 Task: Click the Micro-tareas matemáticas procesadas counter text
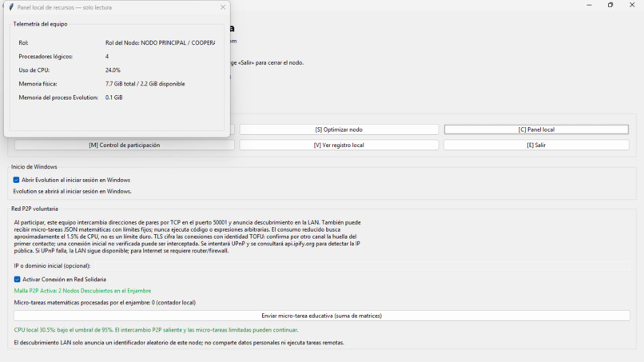pyautogui.click(x=105, y=303)
